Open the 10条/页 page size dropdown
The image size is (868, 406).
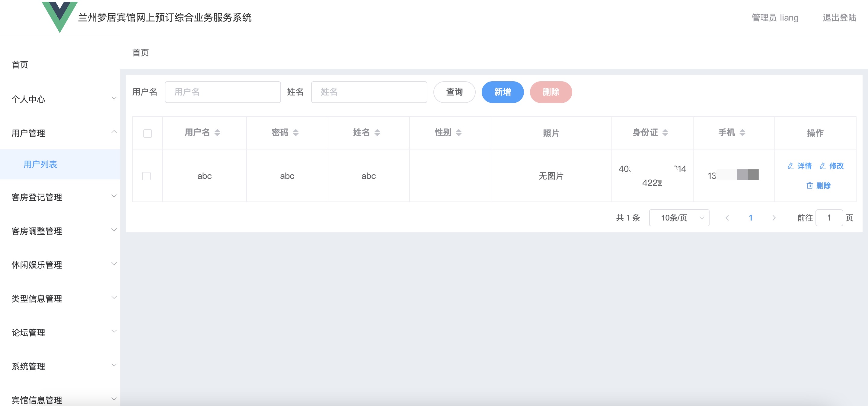point(679,218)
